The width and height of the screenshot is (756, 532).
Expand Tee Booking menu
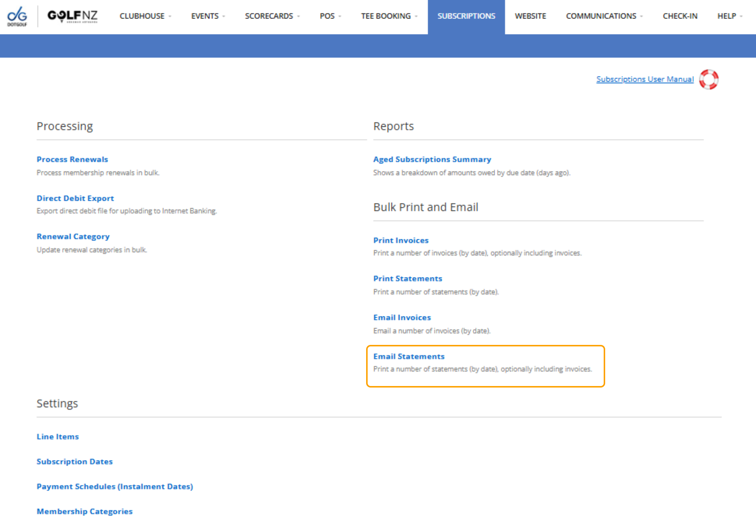[x=389, y=16]
